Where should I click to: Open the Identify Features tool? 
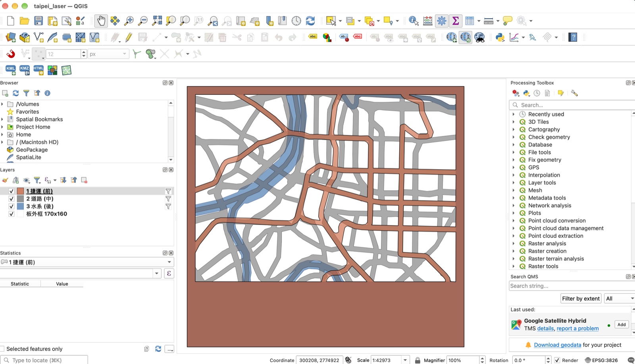[x=414, y=21]
